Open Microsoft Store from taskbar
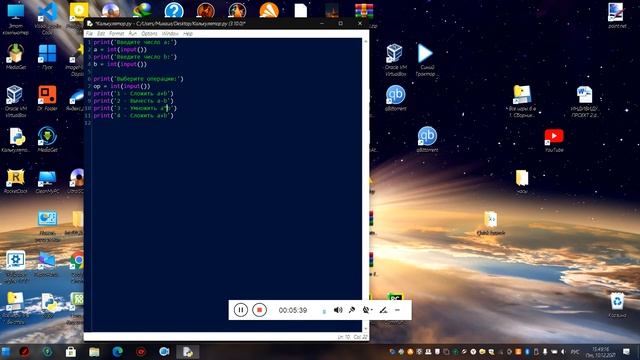 [71, 351]
